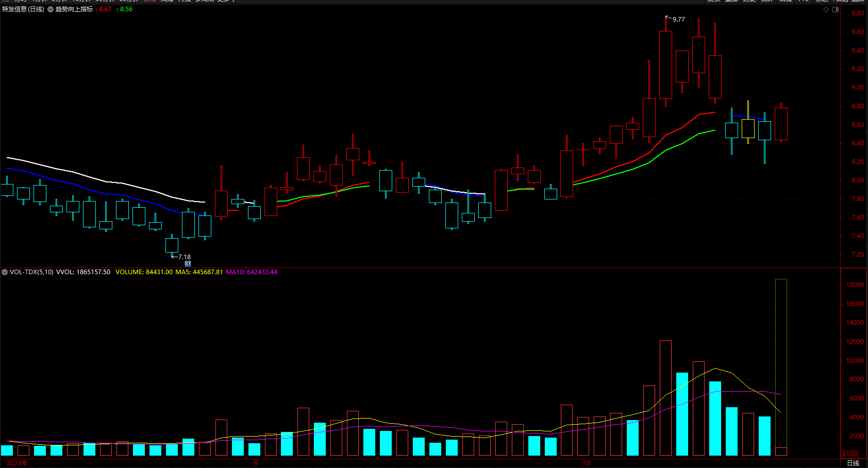
Task: Select the 特发信息(日线) chart title
Action: tap(23, 9)
